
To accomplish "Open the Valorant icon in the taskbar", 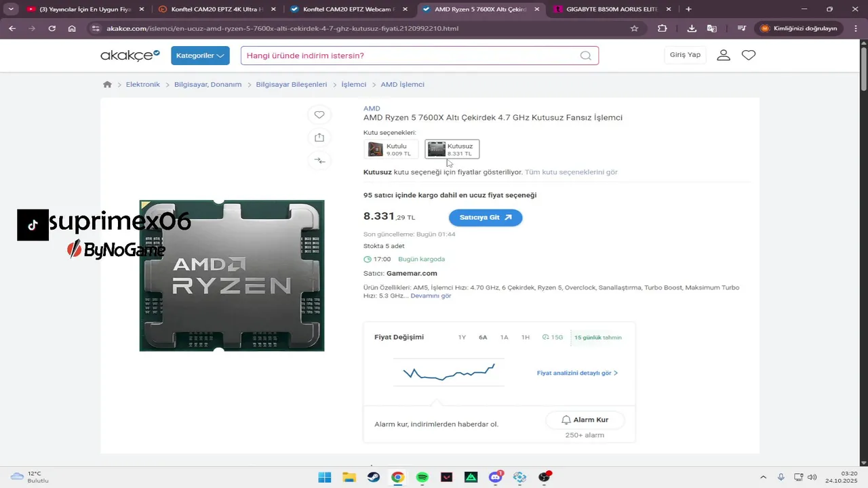I will coord(447,477).
